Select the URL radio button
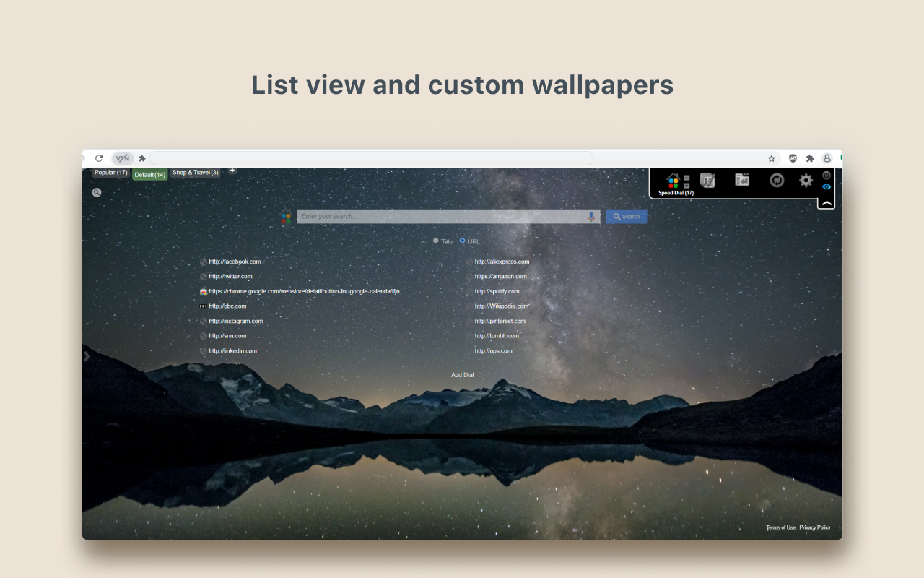This screenshot has height=578, width=924. click(462, 241)
